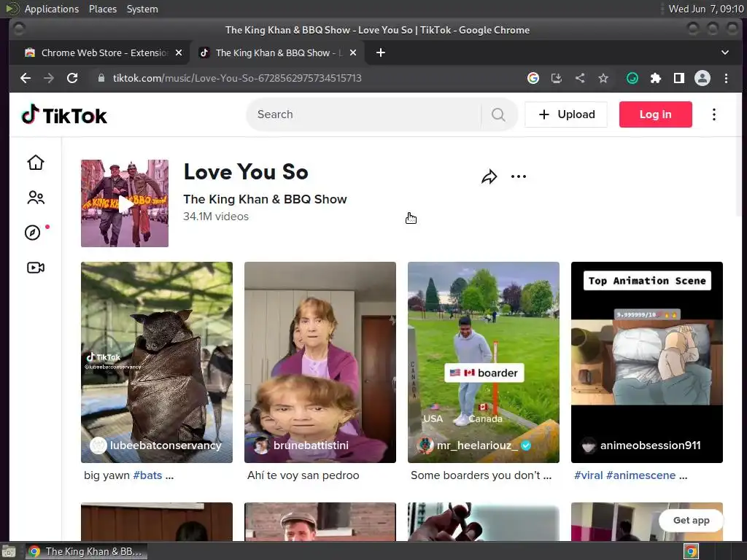
Task: Open the Grammarly extension icon
Action: point(632,78)
